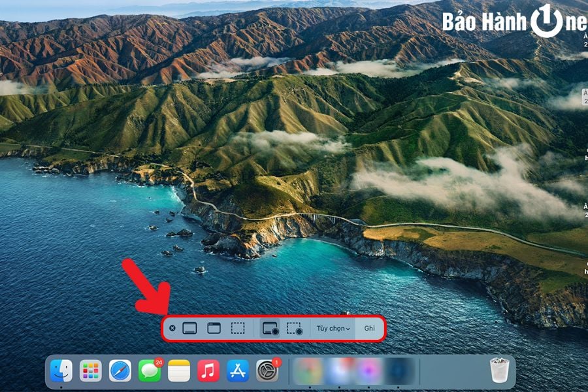Open Messages with 24 unread badge
Screen dimensions: 588x392
coord(150,371)
